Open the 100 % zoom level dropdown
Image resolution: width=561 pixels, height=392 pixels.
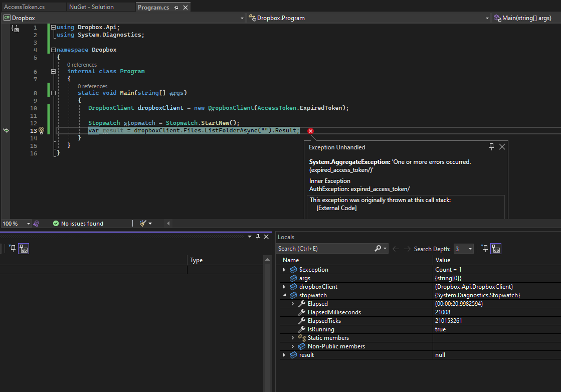(x=28, y=224)
